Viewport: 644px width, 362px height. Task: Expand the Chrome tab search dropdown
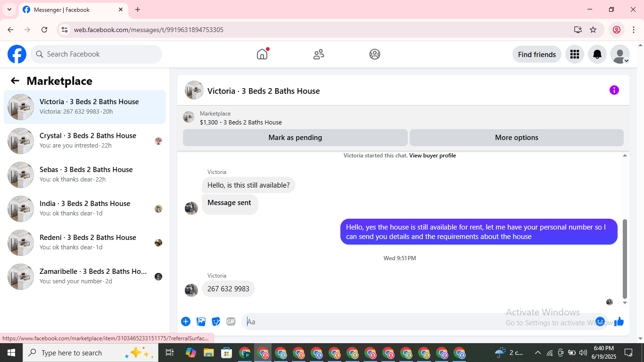pos(9,9)
